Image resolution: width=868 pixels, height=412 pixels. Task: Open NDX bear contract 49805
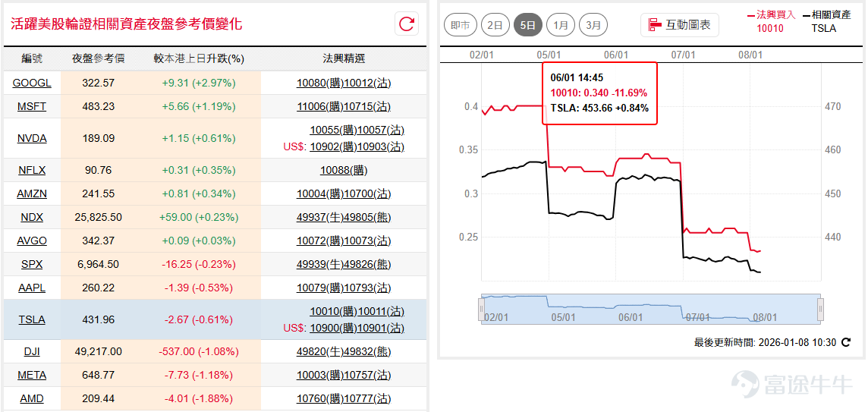[367, 217]
